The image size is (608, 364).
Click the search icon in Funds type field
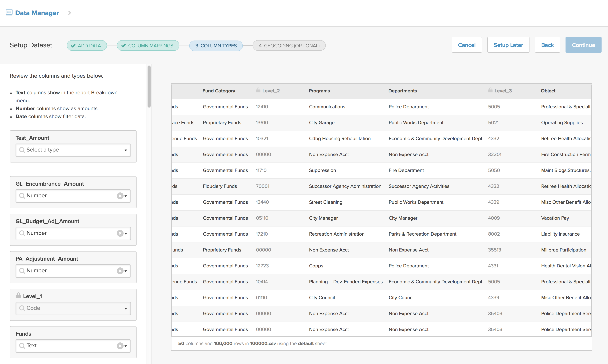[x=22, y=346]
